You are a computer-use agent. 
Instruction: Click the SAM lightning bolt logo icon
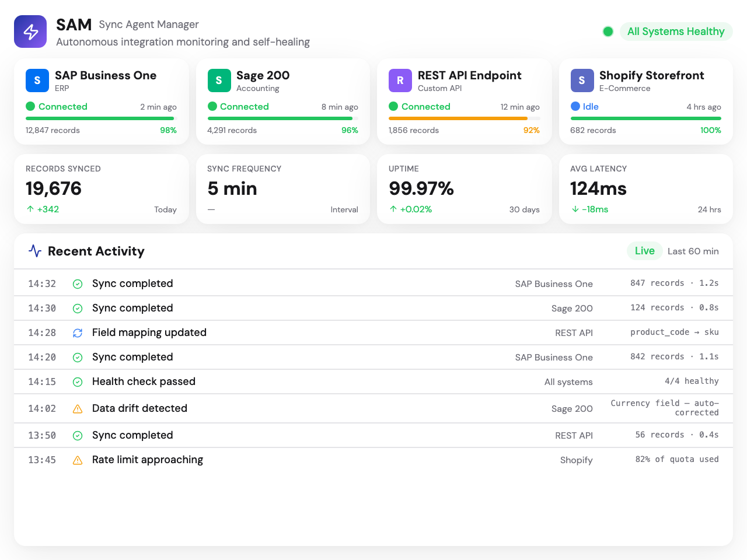coord(30,32)
